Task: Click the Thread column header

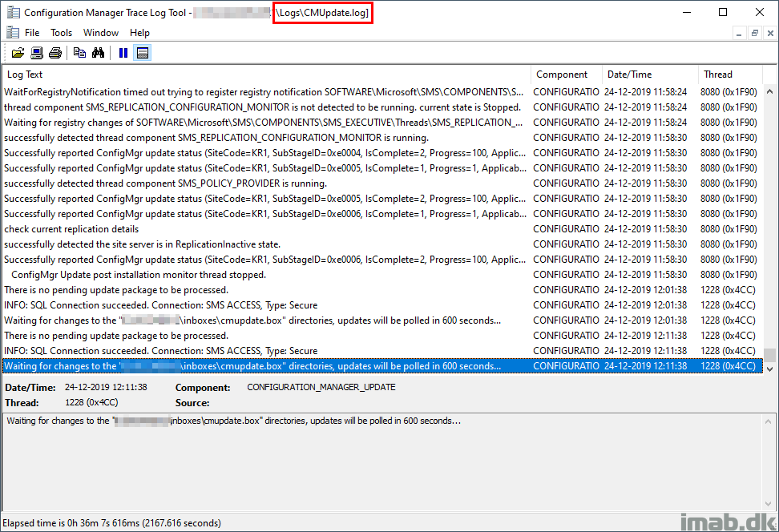Action: (x=730, y=75)
